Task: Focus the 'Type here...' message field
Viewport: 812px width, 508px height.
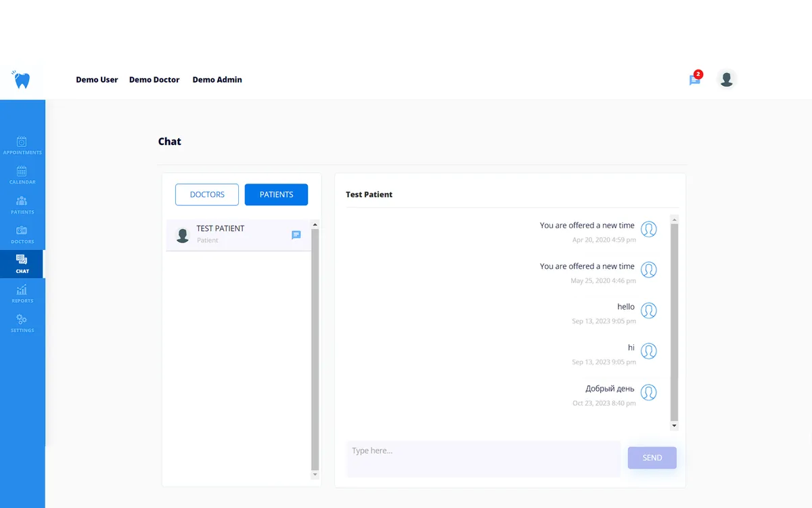Action: pos(483,459)
